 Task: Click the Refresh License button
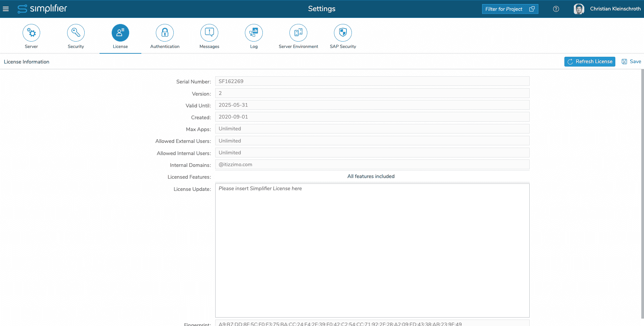point(590,61)
